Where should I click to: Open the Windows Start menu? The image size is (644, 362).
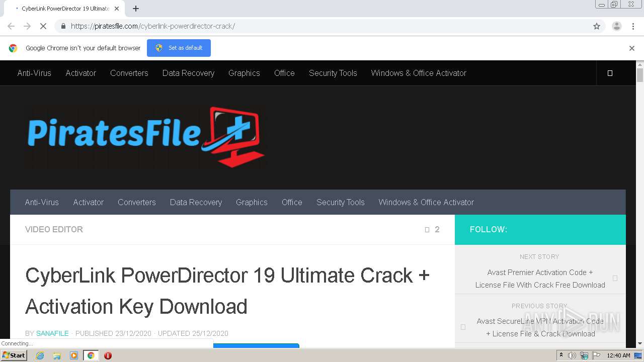pyautogui.click(x=14, y=355)
